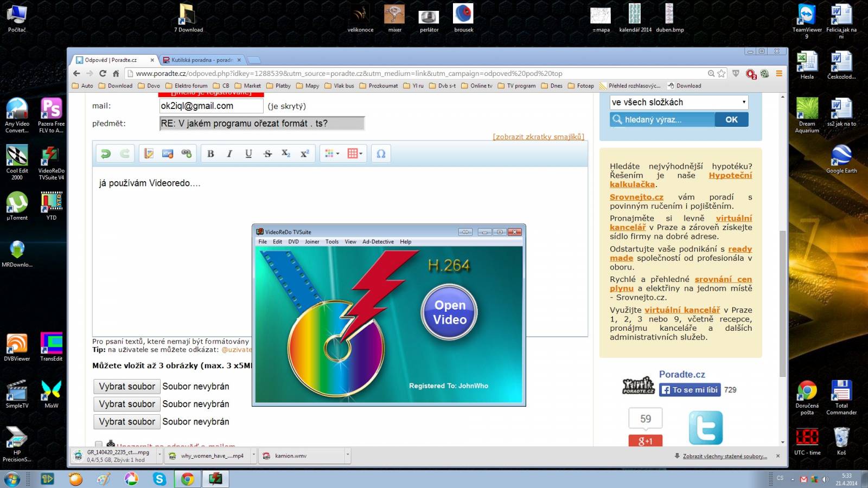
Task: Click the mail input field
Action: pos(212,106)
